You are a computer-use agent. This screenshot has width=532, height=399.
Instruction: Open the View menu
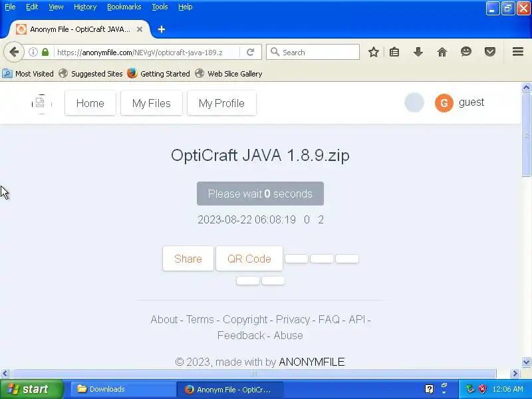[56, 7]
